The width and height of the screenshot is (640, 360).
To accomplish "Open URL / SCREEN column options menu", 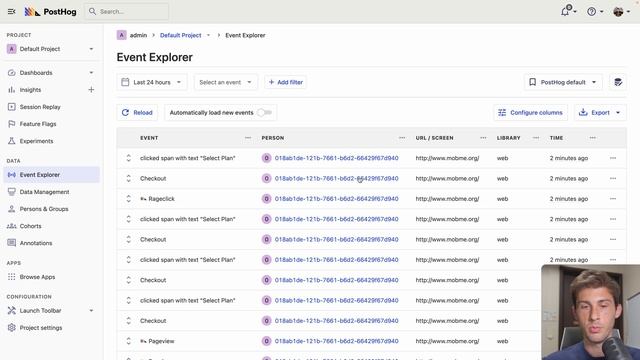I will coord(483,138).
